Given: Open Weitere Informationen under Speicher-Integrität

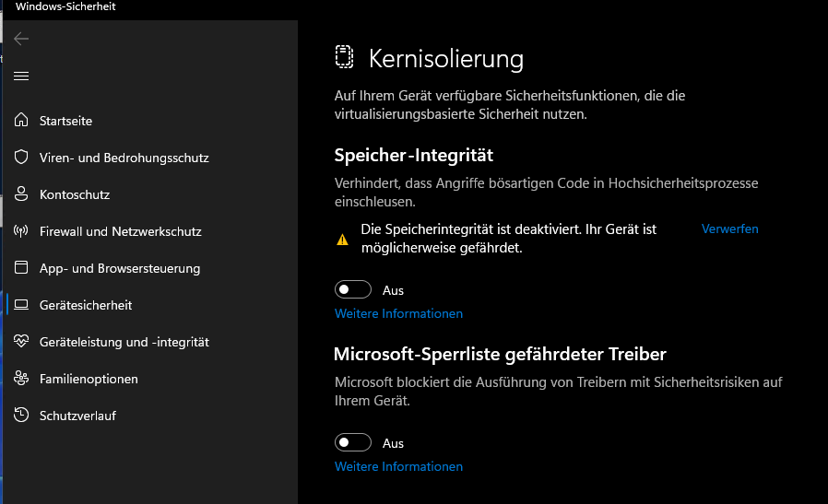Looking at the screenshot, I should point(398,313).
